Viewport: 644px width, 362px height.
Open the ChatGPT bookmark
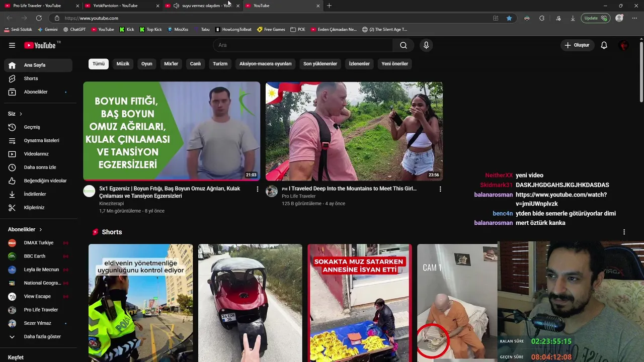pyautogui.click(x=74, y=30)
